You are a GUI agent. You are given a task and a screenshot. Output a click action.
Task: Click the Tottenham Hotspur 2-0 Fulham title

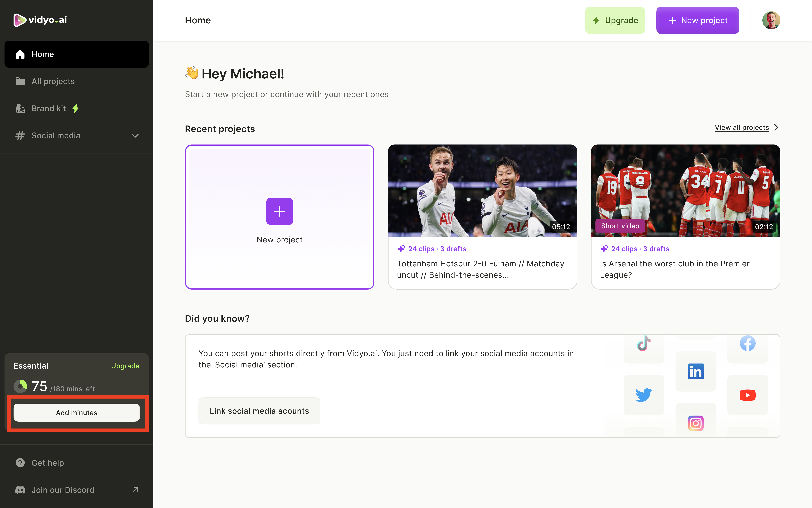pos(480,269)
